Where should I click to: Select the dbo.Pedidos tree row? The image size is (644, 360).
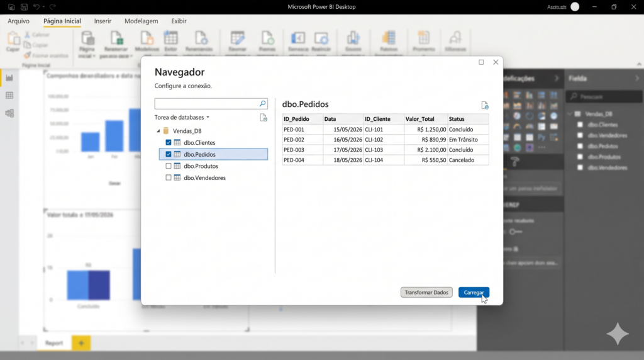pyautogui.click(x=213, y=155)
